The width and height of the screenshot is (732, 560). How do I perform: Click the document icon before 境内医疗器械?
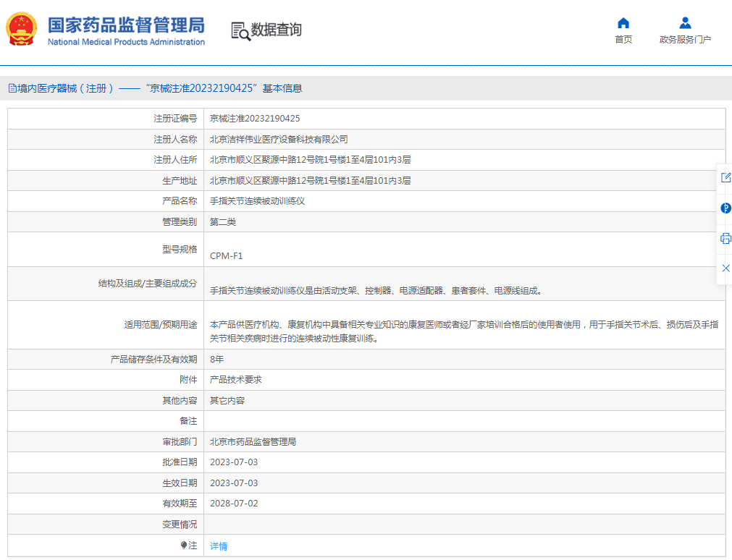click(12, 88)
